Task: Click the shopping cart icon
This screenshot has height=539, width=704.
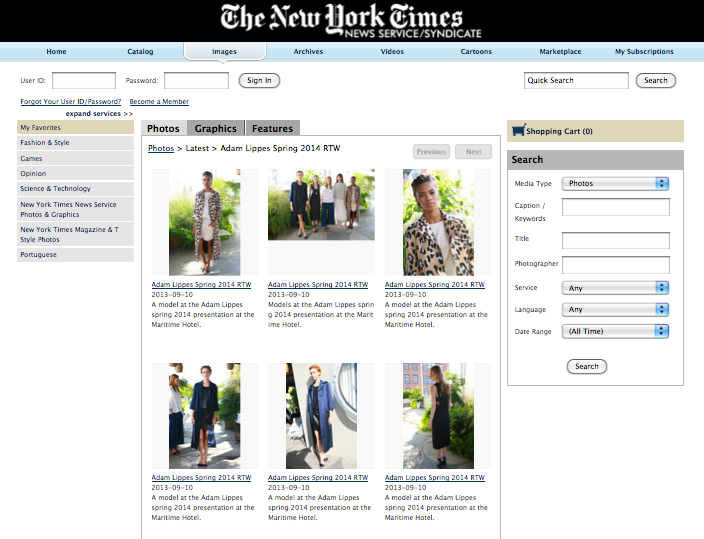Action: 518,130
